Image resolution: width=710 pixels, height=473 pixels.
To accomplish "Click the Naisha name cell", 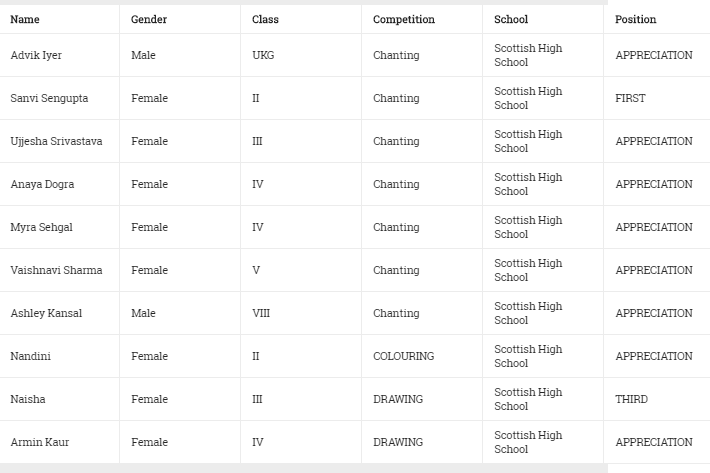I will pos(28,400).
